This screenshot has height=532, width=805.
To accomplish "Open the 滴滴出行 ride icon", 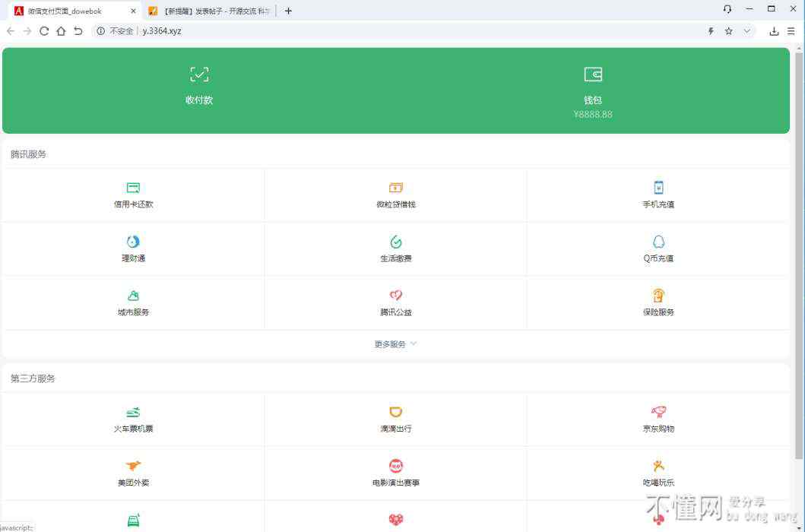I will 395,412.
